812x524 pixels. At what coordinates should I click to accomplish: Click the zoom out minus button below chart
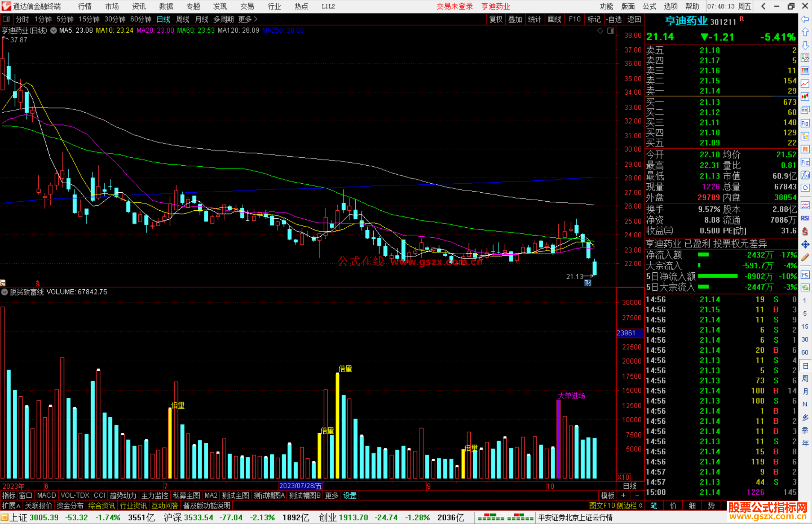[x=637, y=495]
